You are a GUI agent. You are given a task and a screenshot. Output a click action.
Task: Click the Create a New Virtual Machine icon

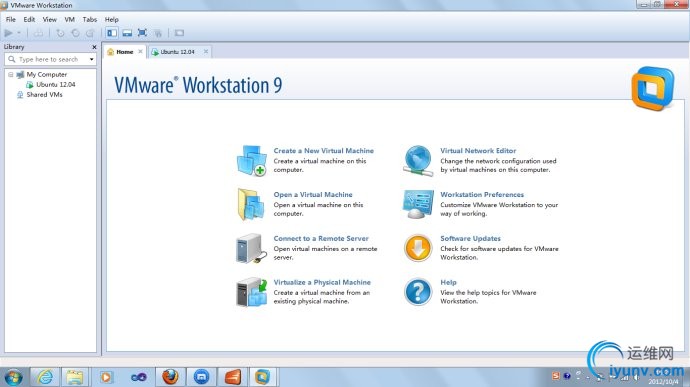coord(252,161)
